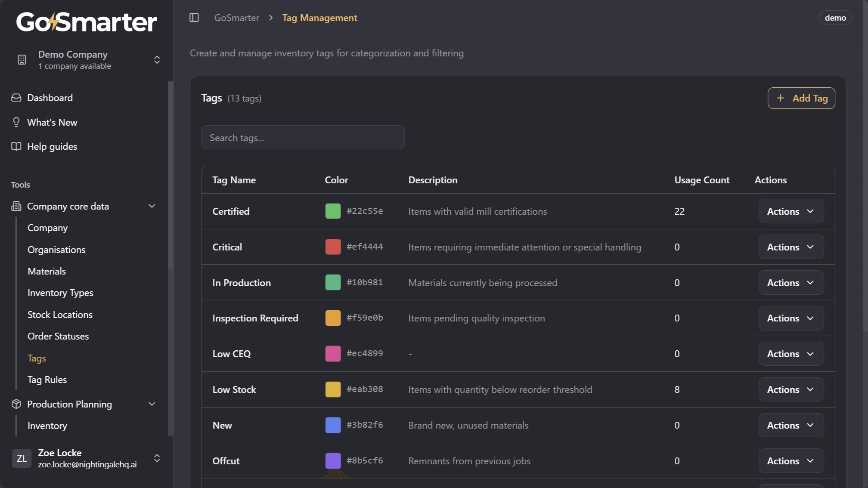Viewport: 868px width, 488px height.
Task: Navigate to Inventory under Production Planning
Action: click(x=47, y=426)
